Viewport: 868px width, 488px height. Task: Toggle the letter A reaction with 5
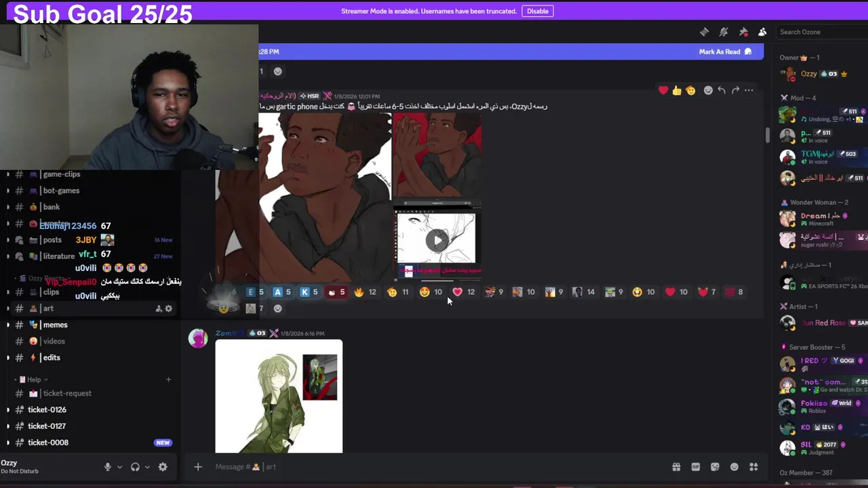coord(282,292)
